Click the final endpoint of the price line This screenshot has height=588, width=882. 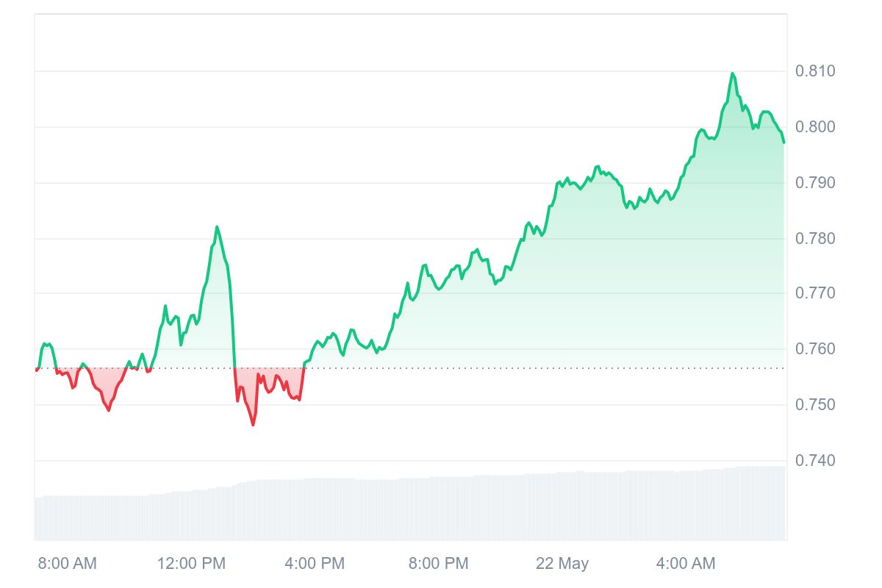coord(784,142)
